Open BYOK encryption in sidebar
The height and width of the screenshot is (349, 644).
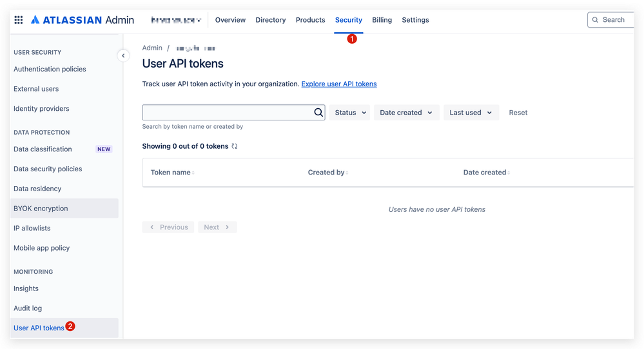click(x=64, y=209)
